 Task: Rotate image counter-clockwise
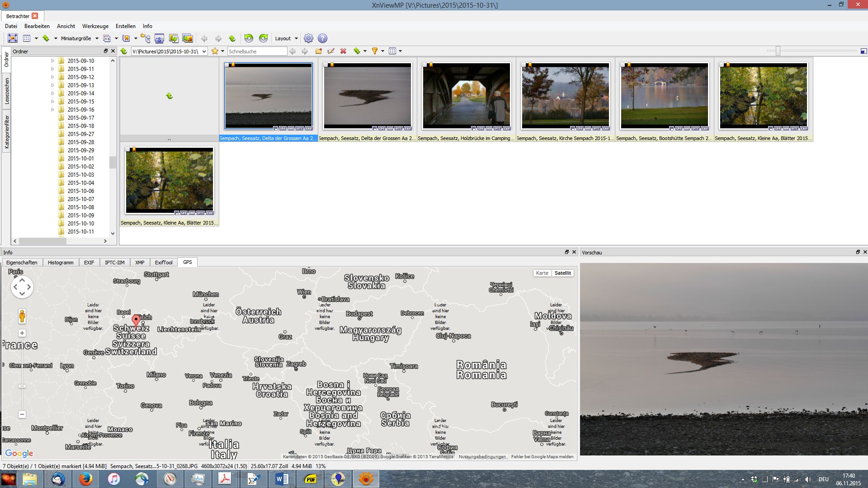pos(248,38)
